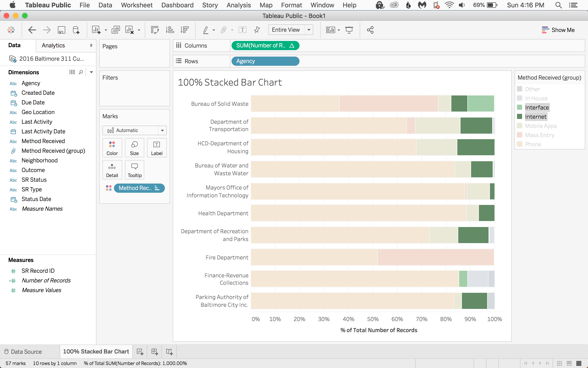Click the Agency pill on Rows shelf
The height and width of the screenshot is (368, 588).
pyautogui.click(x=265, y=61)
